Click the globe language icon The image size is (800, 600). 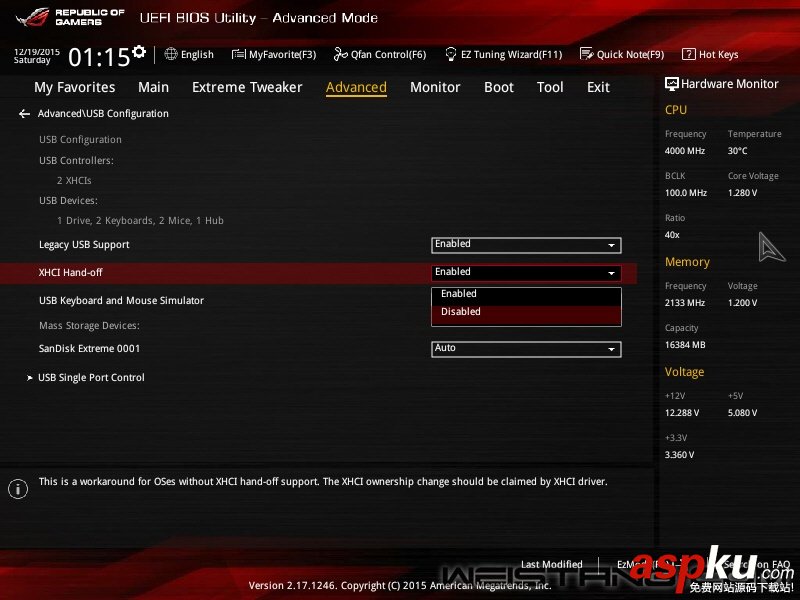click(x=171, y=54)
